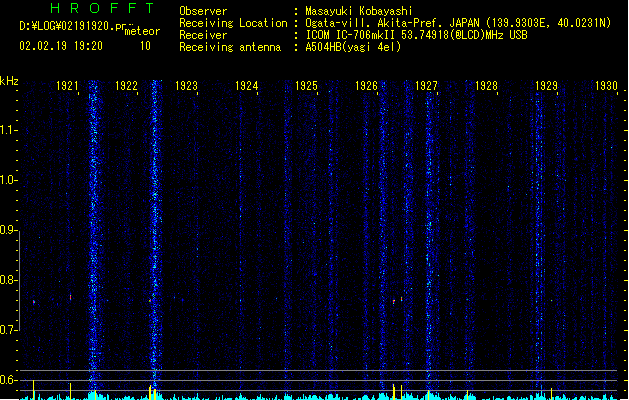The image size is (629, 400).
Task: Click the bright noise band after 1921
Action: click(x=93, y=237)
